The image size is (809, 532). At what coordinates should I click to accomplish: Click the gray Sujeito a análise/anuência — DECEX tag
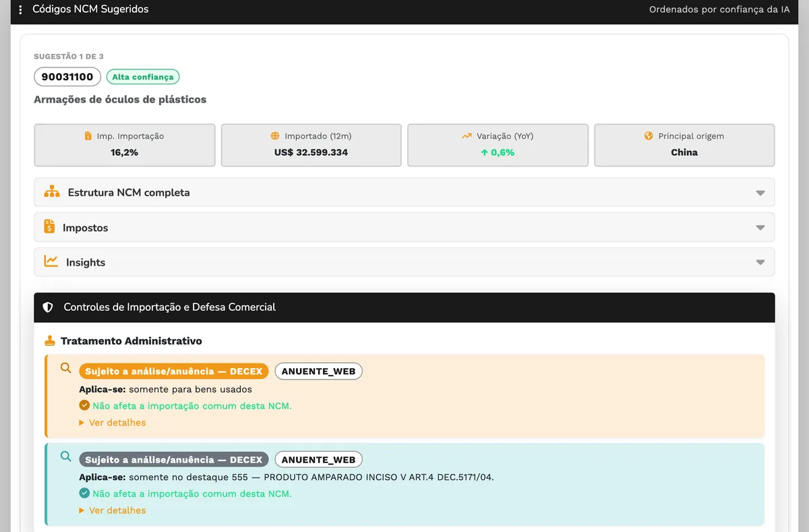pyautogui.click(x=174, y=460)
